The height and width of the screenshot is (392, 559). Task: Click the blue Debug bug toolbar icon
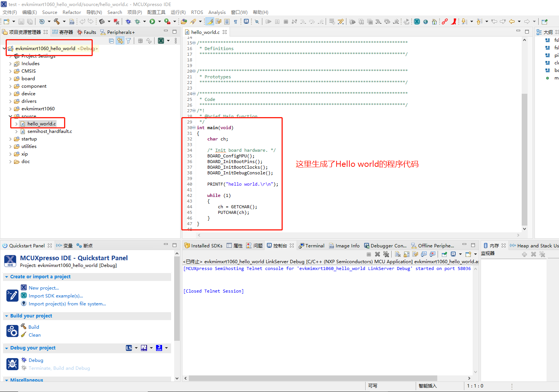pos(129,21)
